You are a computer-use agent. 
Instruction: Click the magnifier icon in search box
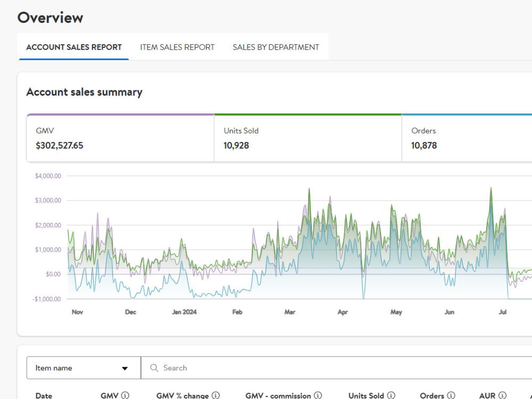[x=154, y=368]
